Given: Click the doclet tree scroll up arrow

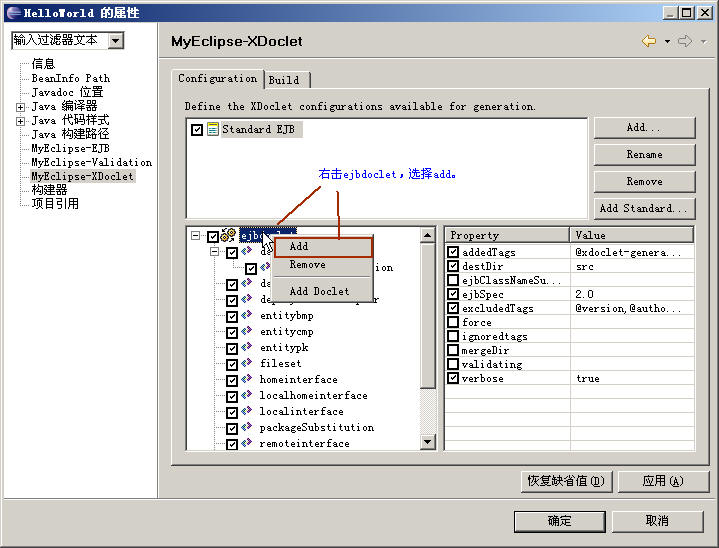Looking at the screenshot, I should pos(427,236).
